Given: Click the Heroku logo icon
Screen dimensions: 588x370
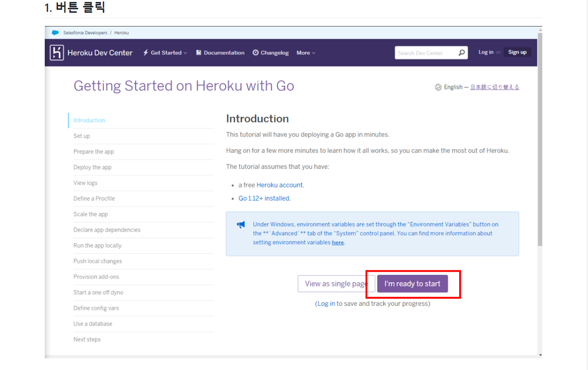Looking at the screenshot, I should [x=57, y=53].
